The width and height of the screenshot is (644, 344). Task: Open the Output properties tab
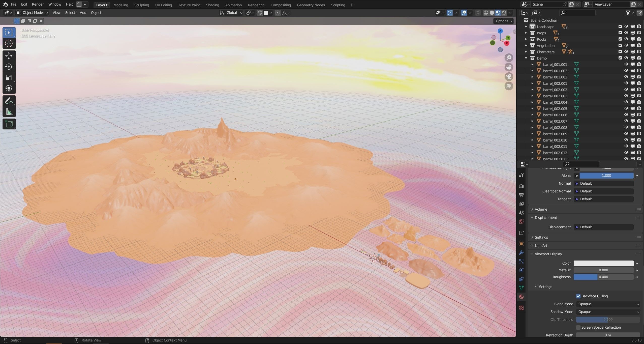(521, 195)
